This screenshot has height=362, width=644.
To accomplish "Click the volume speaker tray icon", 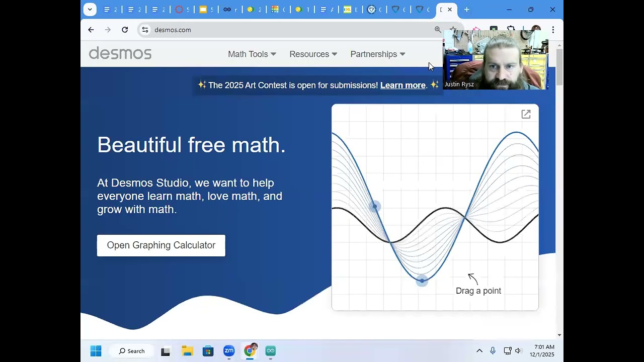I will [x=519, y=351].
